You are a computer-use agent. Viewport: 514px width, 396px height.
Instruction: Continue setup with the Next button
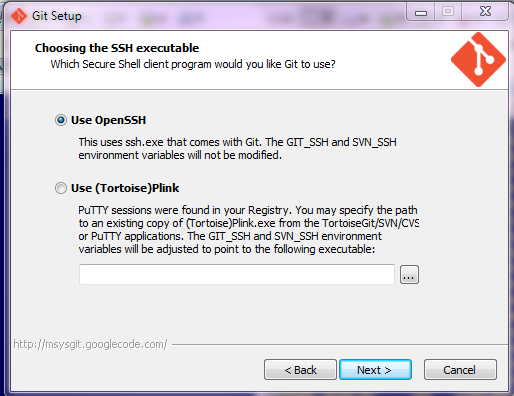tap(375, 370)
